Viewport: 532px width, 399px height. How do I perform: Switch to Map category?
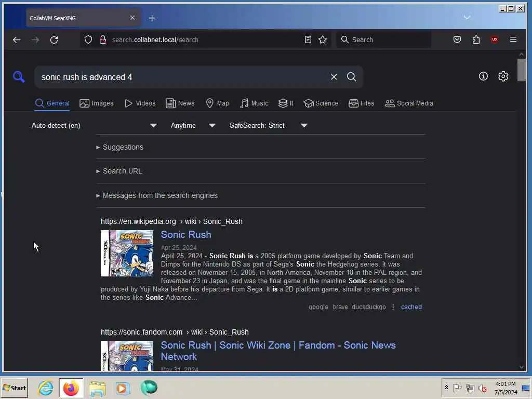(218, 103)
